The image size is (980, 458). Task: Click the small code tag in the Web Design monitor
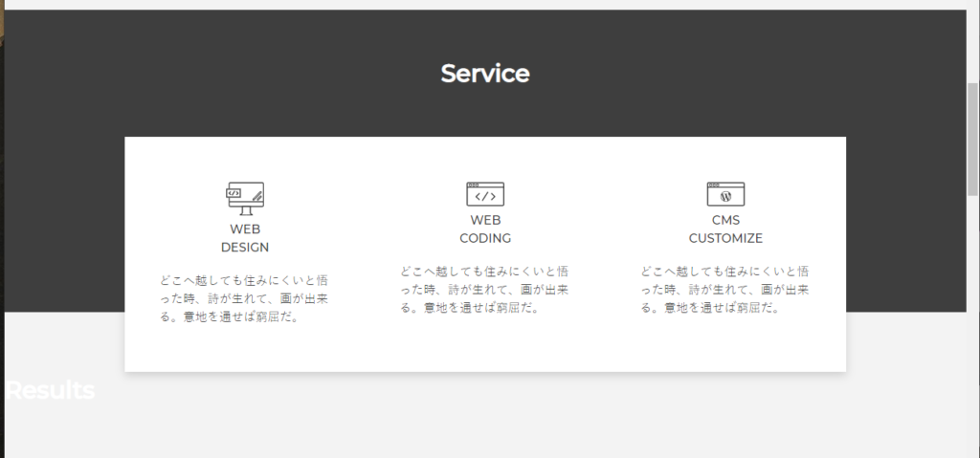pyautogui.click(x=233, y=192)
